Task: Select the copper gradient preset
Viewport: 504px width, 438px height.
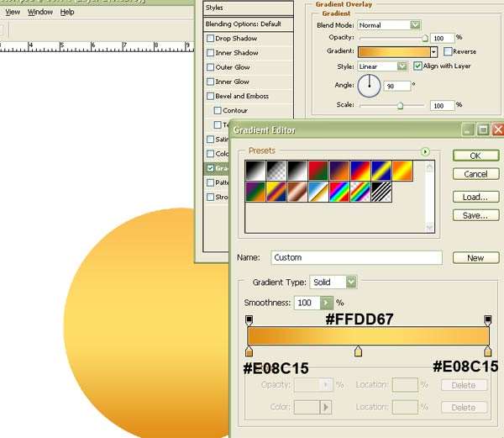Action: [297, 193]
